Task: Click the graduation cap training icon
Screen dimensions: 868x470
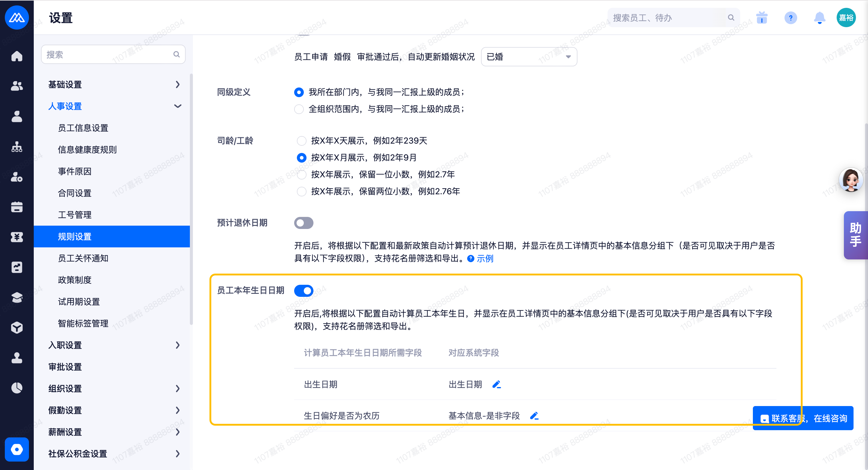Action: point(17,297)
